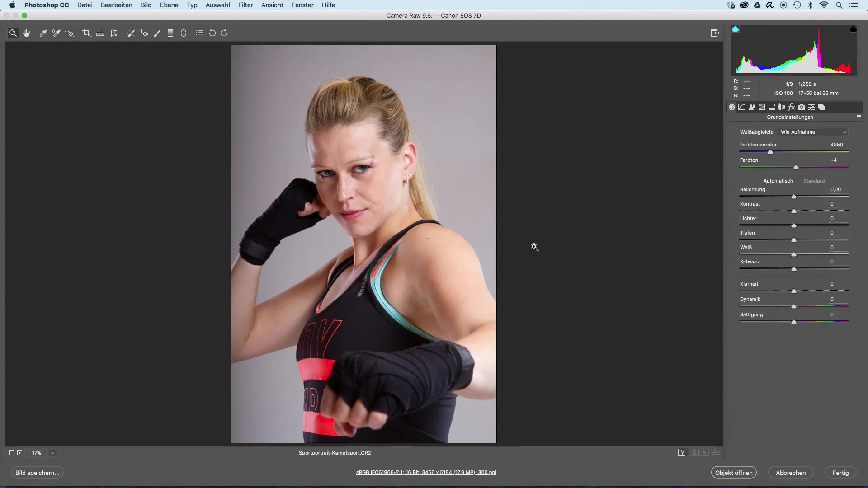Select the White Balance eyedropper tool

coord(43,33)
